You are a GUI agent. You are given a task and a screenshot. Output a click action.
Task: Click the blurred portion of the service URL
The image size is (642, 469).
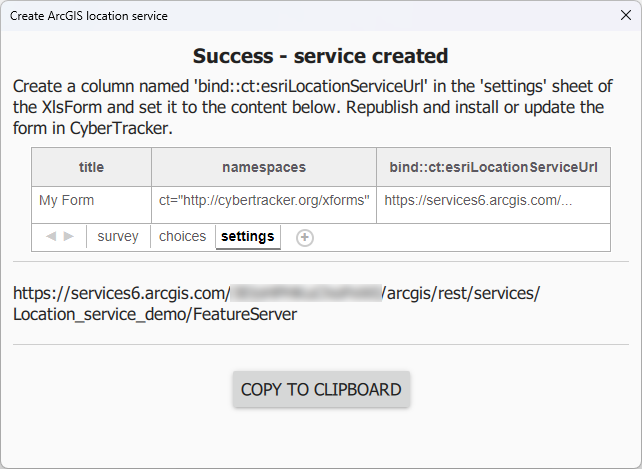[x=307, y=293]
